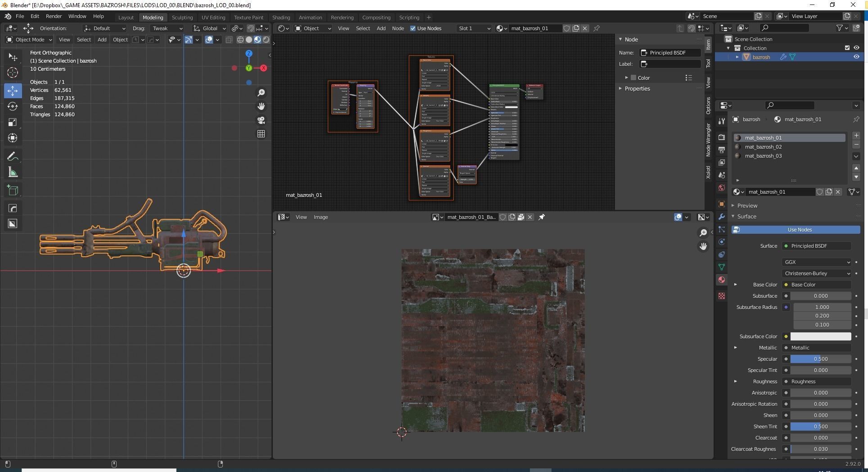The width and height of the screenshot is (868, 472).
Task: Hide the bazrosh object in the outliner
Action: tap(856, 57)
